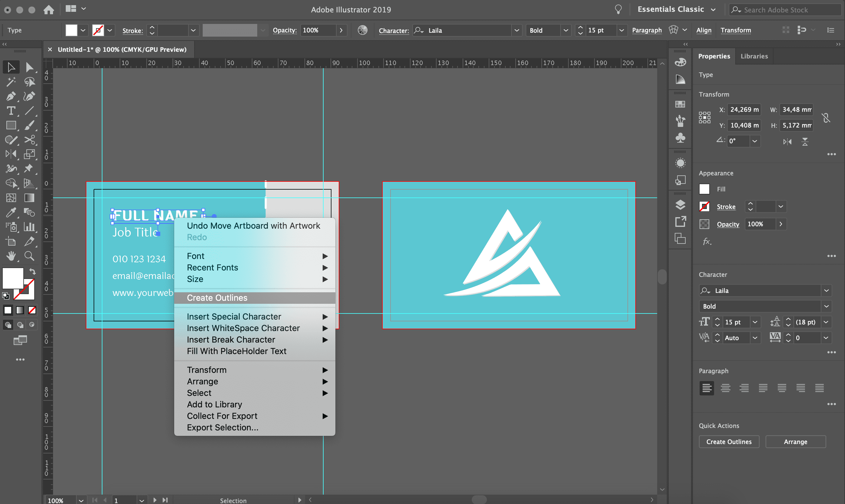Select the Line Segment tool
Viewport: 845px width, 504px height.
click(29, 111)
